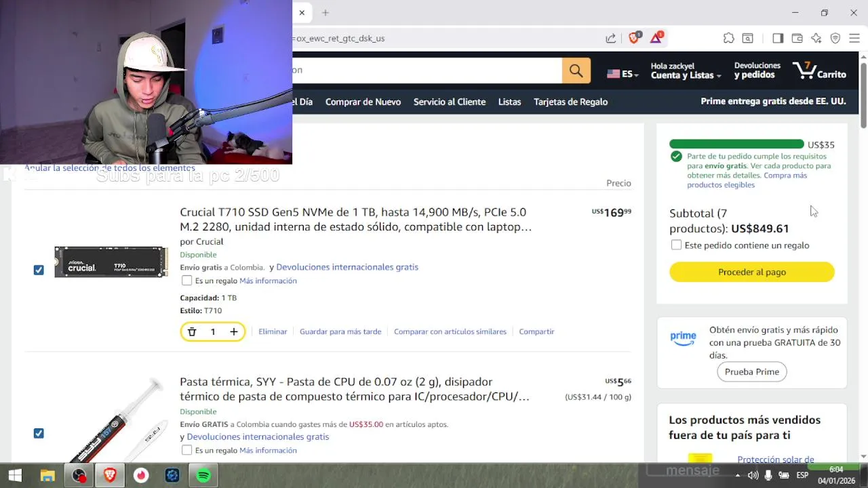Viewport: 868px width, 488px height.
Task: Check 'Este pedido contiene un regalo'
Action: pos(676,245)
